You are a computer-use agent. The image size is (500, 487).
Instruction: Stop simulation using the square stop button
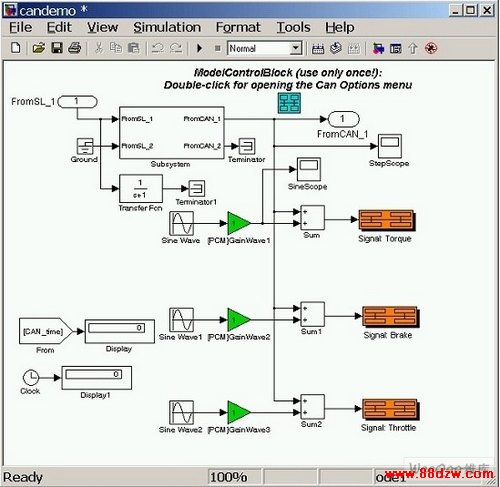(x=218, y=49)
